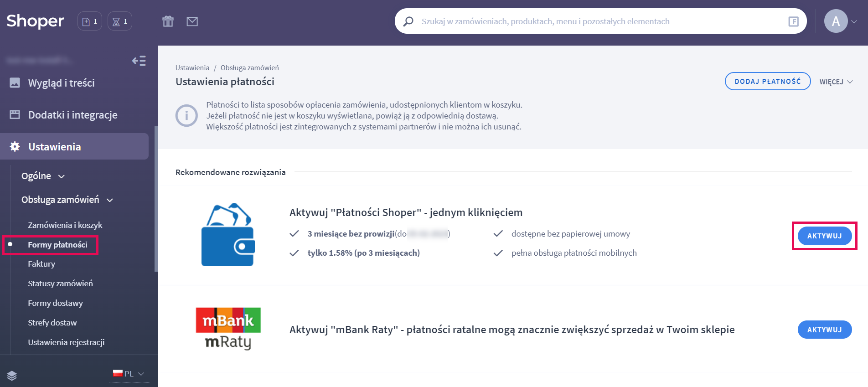Open Dodatki i integracje menu section
This screenshot has height=387, width=868.
point(73,115)
